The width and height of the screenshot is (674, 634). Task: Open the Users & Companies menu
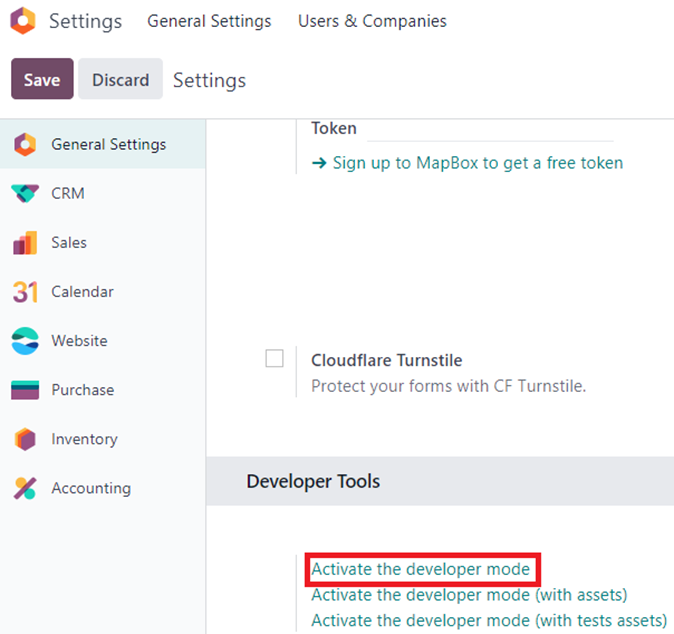click(372, 21)
